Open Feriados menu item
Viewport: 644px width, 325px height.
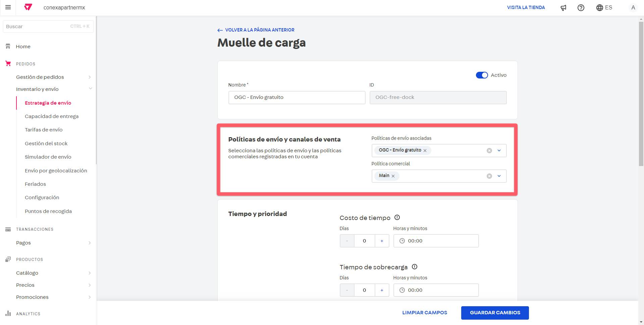point(35,184)
